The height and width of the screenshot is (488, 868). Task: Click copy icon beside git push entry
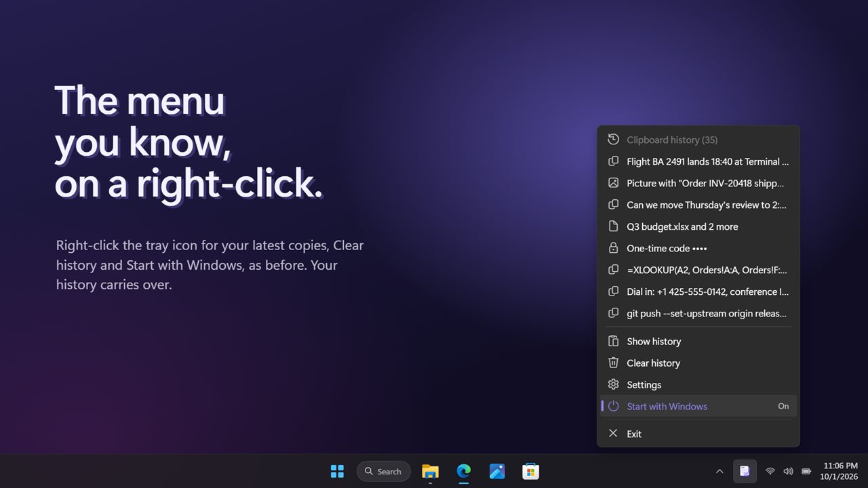tap(613, 313)
